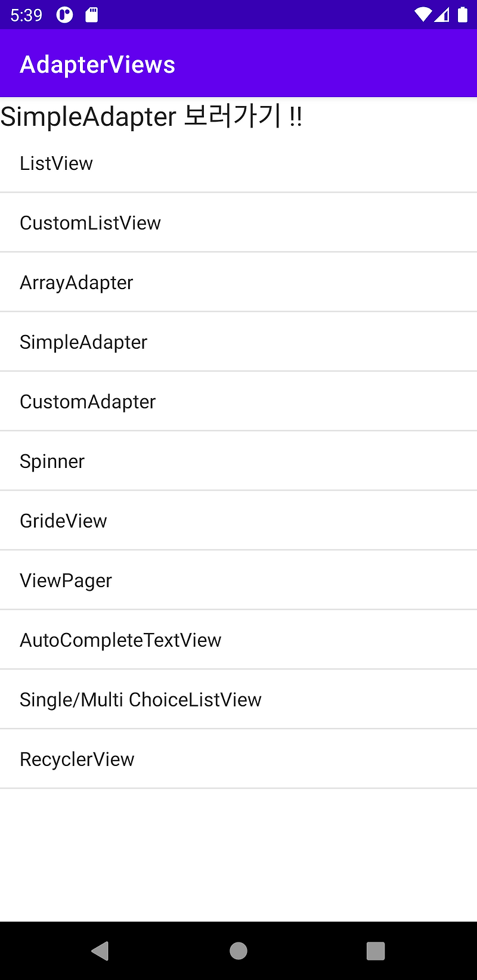The width and height of the screenshot is (477, 980).
Task: Select the CustomAdapter list row
Action: pyautogui.click(x=88, y=401)
